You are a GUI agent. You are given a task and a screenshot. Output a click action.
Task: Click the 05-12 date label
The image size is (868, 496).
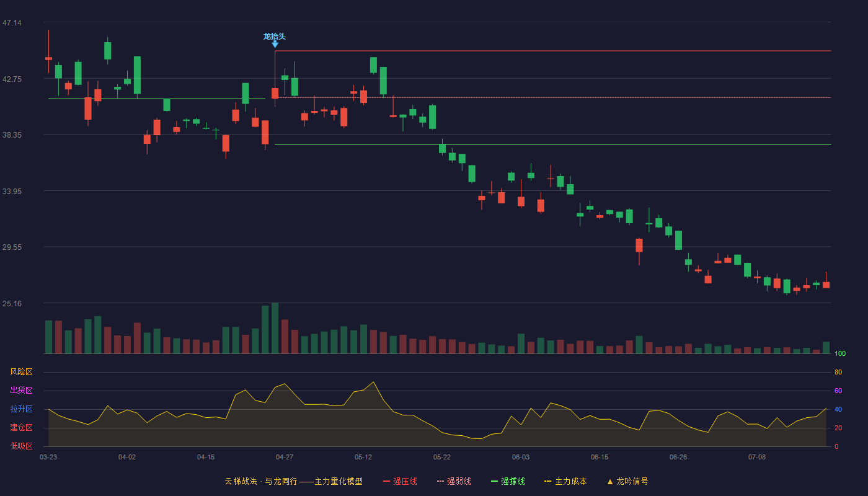click(363, 457)
